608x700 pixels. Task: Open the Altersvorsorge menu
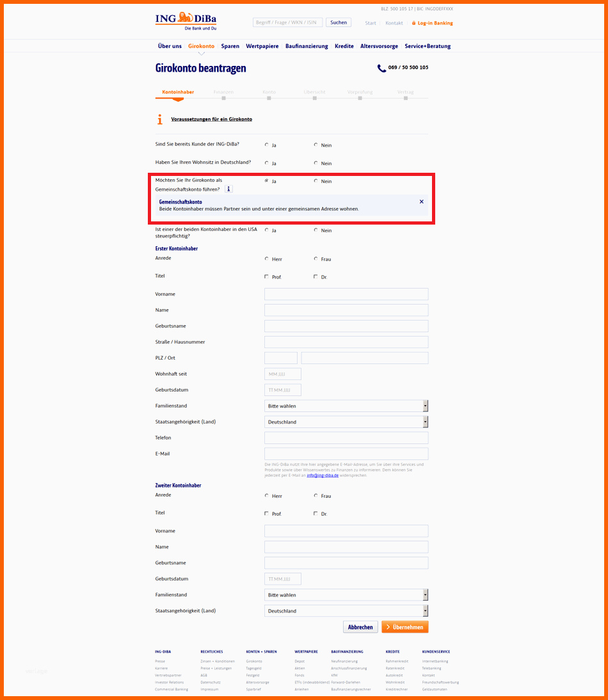point(379,46)
